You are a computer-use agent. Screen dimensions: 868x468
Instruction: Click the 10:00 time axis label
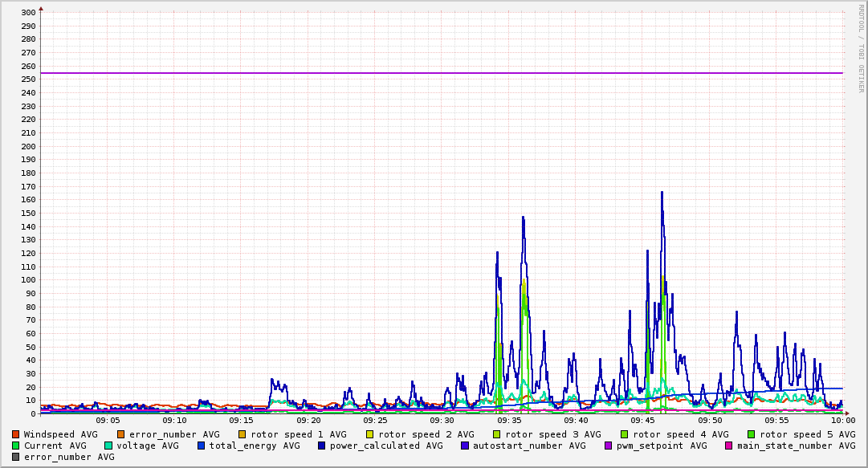tap(842, 420)
